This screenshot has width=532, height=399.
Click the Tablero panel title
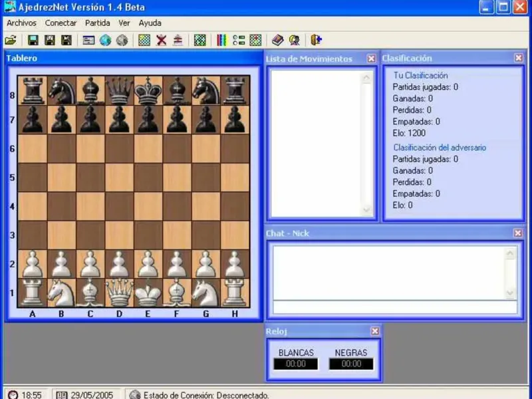(x=22, y=58)
